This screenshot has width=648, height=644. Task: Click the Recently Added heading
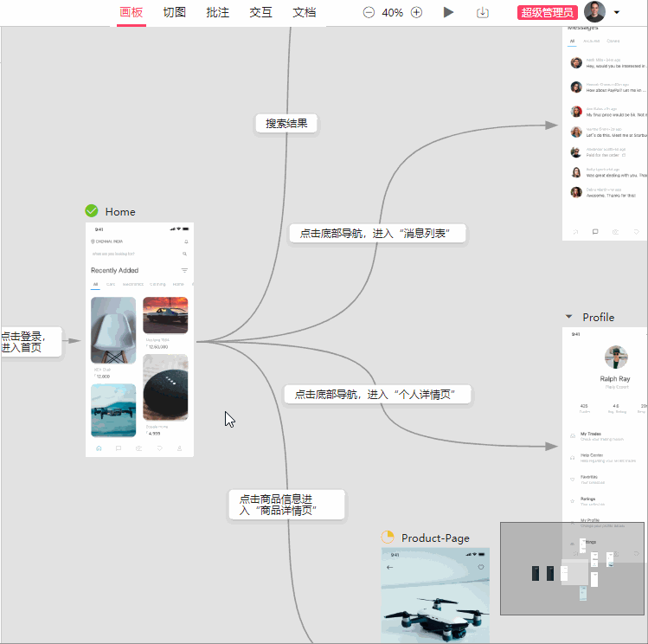coord(114,270)
